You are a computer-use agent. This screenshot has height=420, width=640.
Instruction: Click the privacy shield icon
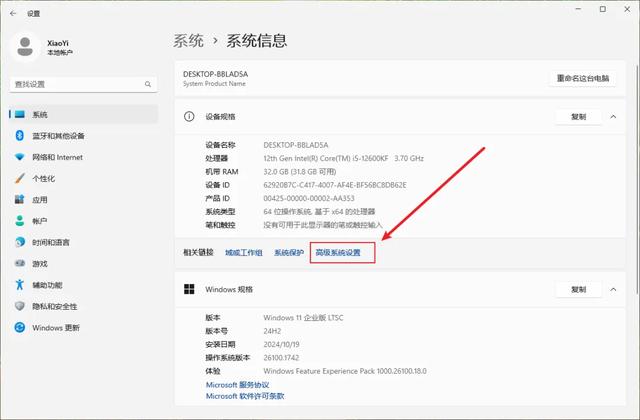tap(20, 306)
